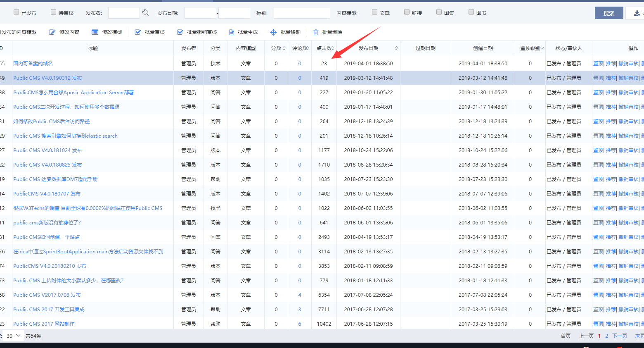
Task: Enable the 文章 content model checkbox
Action: pos(375,12)
